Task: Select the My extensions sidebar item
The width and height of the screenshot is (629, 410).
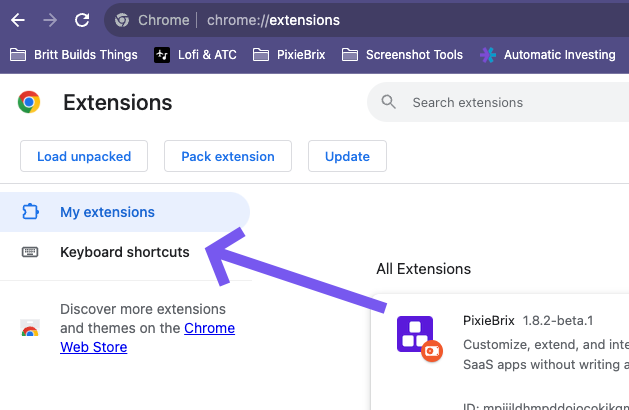Action: [x=107, y=212]
